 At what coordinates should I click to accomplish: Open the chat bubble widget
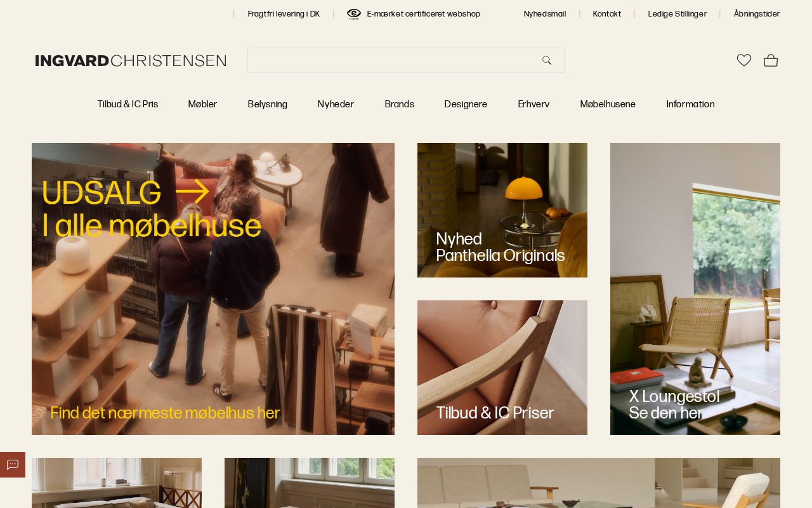13,465
